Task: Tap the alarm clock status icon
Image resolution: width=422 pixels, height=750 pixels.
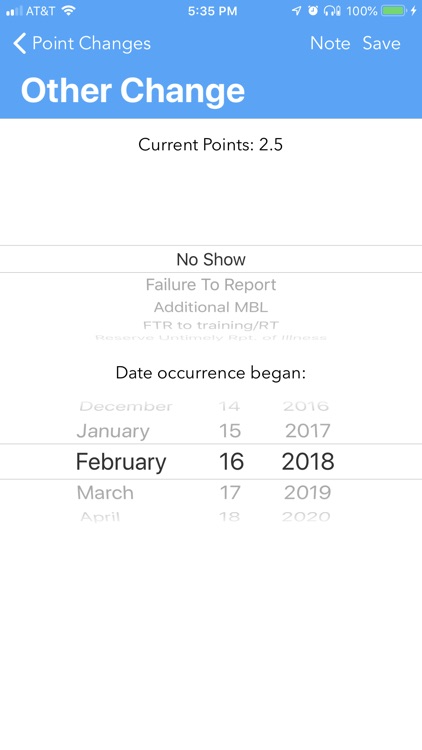Action: 313,11
